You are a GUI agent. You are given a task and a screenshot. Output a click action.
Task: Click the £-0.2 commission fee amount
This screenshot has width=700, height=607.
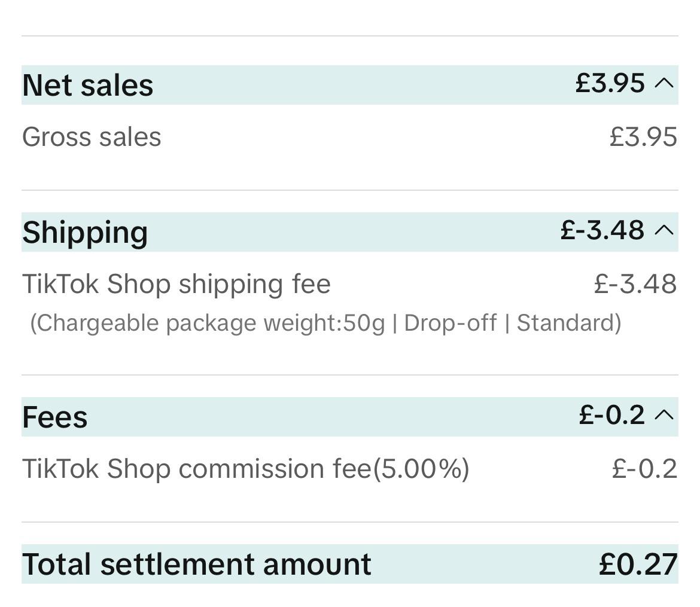tap(646, 468)
